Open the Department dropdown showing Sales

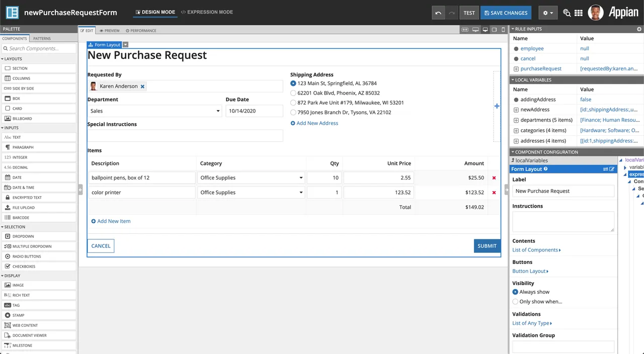154,111
